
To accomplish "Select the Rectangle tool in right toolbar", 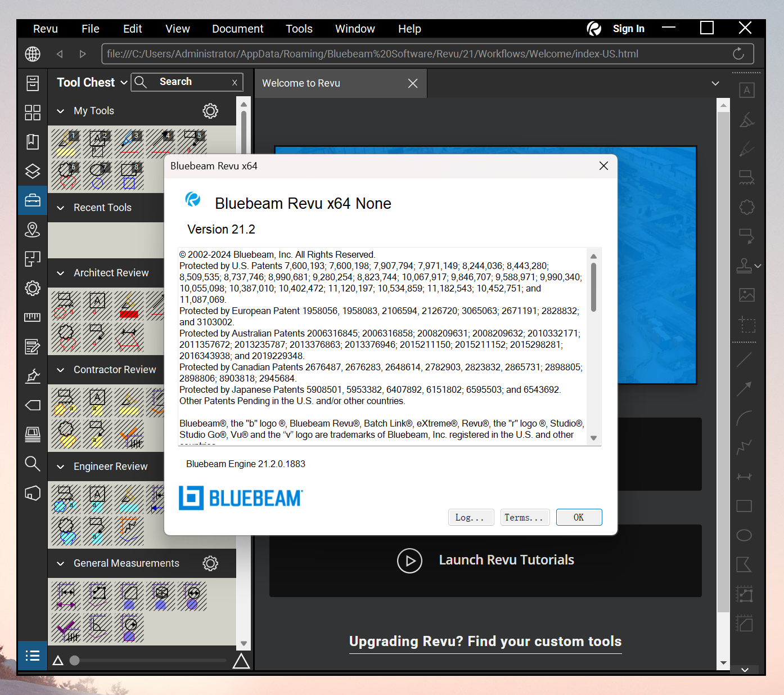I will pyautogui.click(x=744, y=506).
